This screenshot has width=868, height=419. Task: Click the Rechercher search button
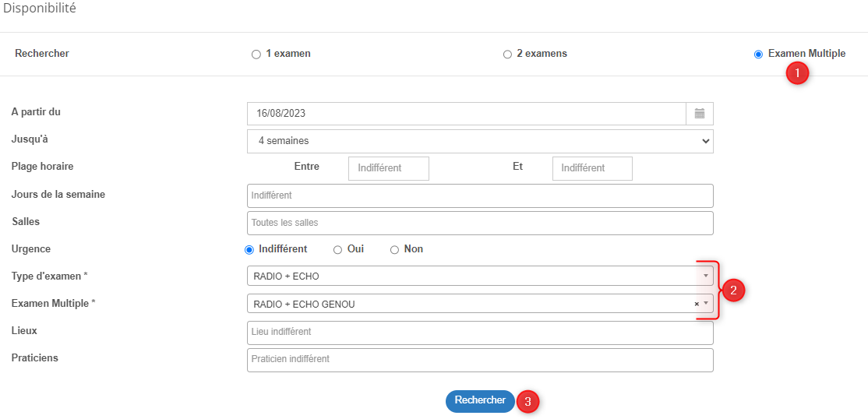(480, 401)
